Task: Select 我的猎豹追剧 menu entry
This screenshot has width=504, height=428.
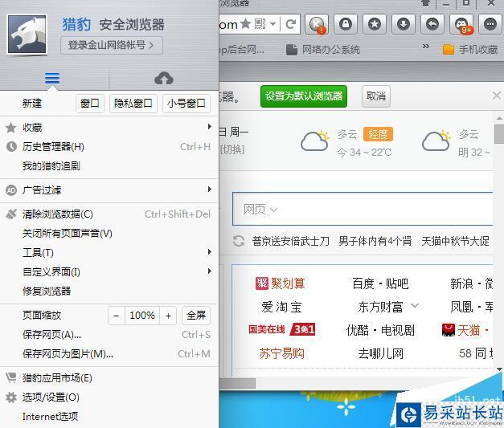Action: pyautogui.click(x=109, y=166)
